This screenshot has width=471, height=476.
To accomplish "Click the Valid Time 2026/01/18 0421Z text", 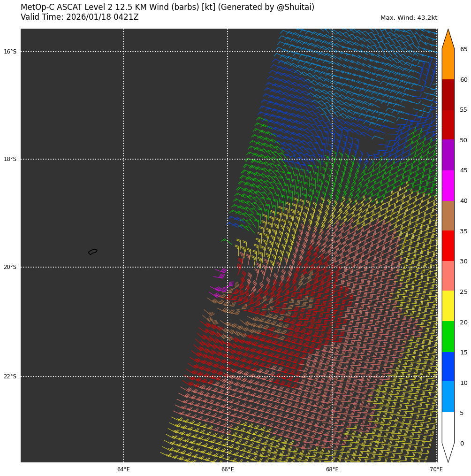I will point(80,17).
